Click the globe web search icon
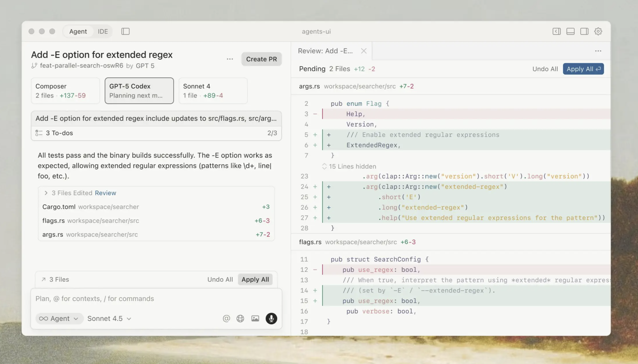Viewport: 638px width, 364px height. pyautogui.click(x=240, y=318)
